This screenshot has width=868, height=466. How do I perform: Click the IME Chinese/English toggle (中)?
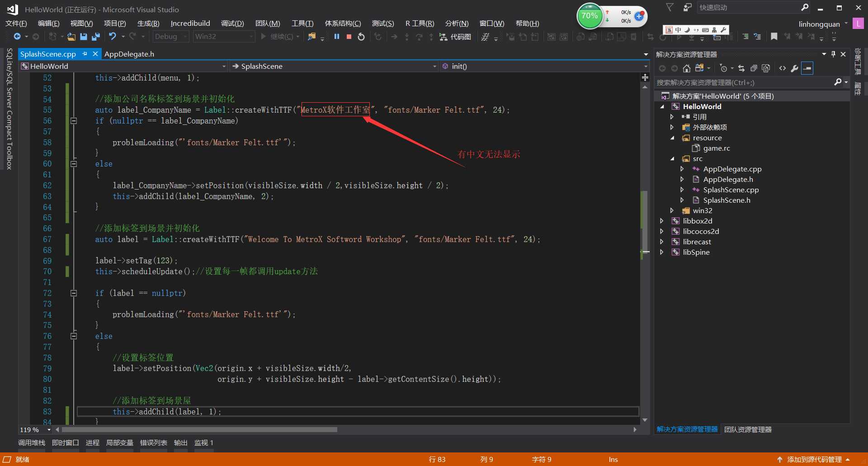click(x=678, y=30)
